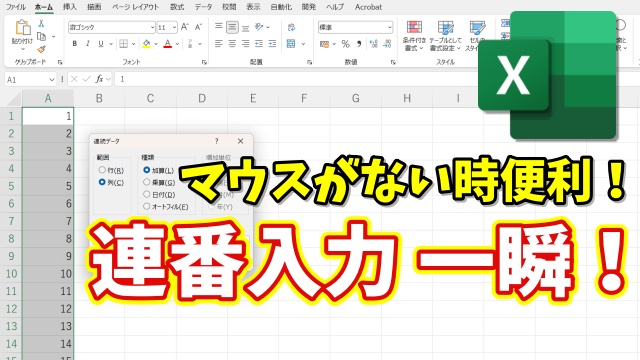Screen dimensions: 640x360
Task: Open Format as Table (テーブルとして書式設定)
Action: click(x=445, y=36)
